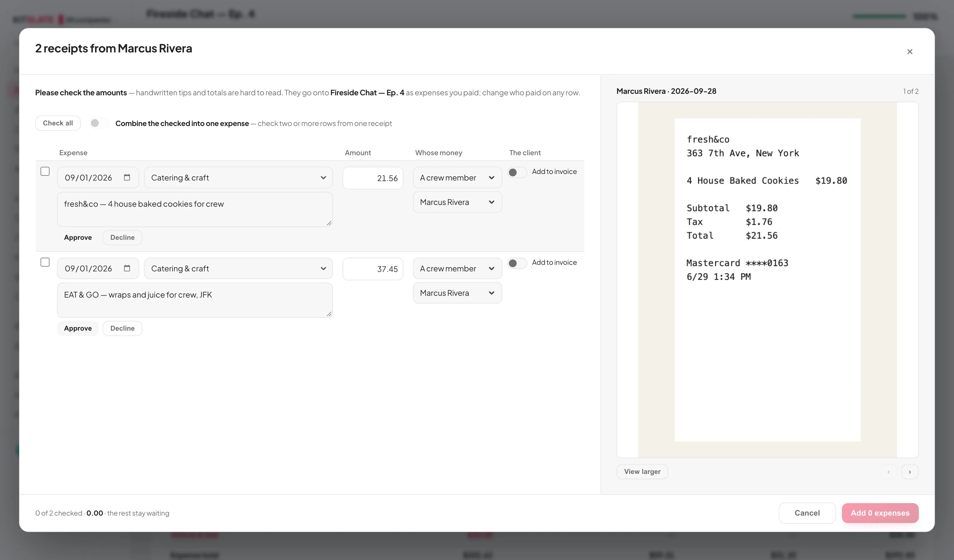Click the 'The client' column header
The image size is (954, 560).
tap(525, 153)
